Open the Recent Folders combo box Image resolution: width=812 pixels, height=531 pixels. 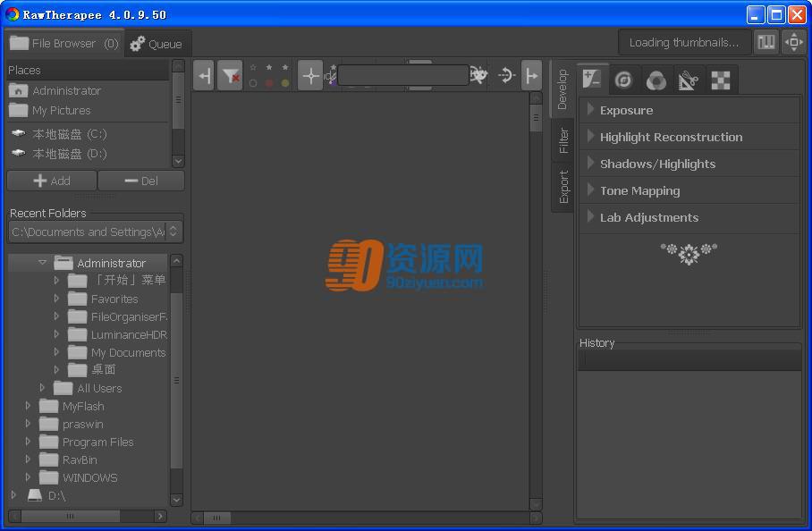pyautogui.click(x=96, y=232)
